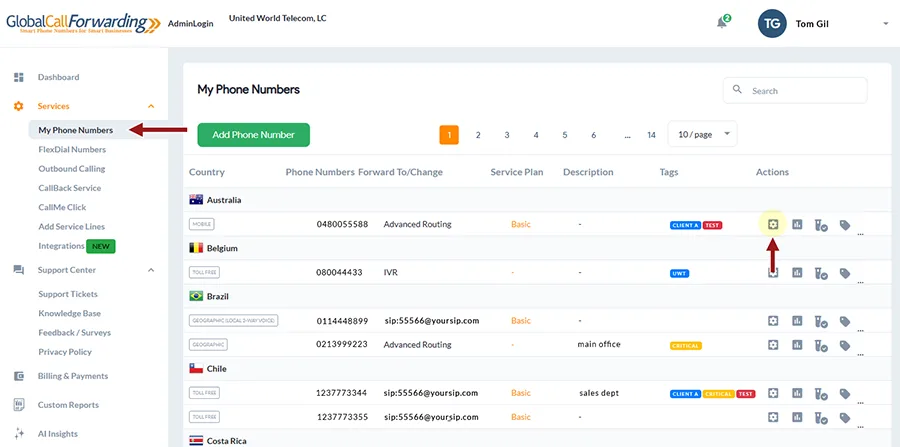Go to Outbound Calling
Viewport: 900px width, 447px height.
tap(72, 169)
